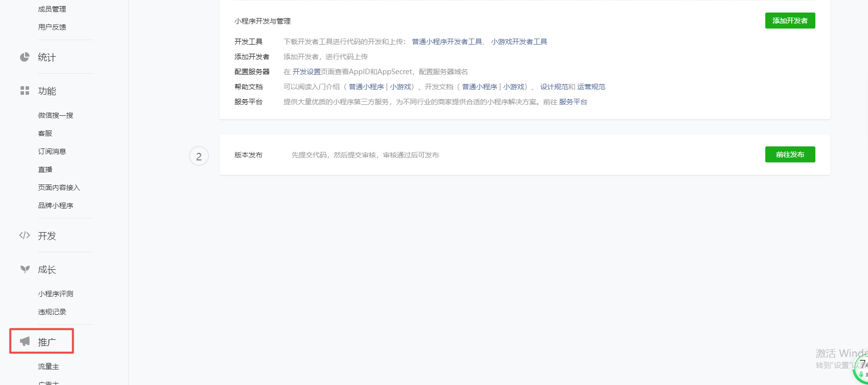The width and height of the screenshot is (868, 385).
Task: Select 品牌小程序 in sidebar
Action: pos(56,206)
